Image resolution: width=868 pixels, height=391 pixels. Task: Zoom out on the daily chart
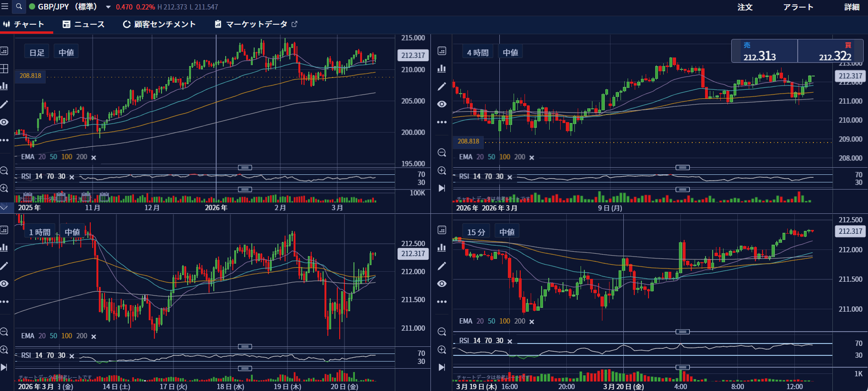[4, 171]
